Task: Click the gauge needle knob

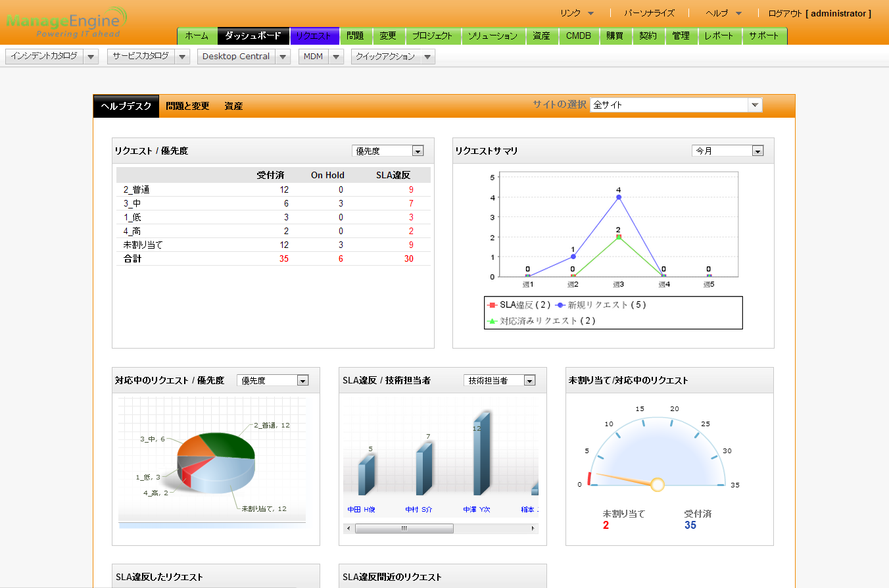Action: coord(658,485)
